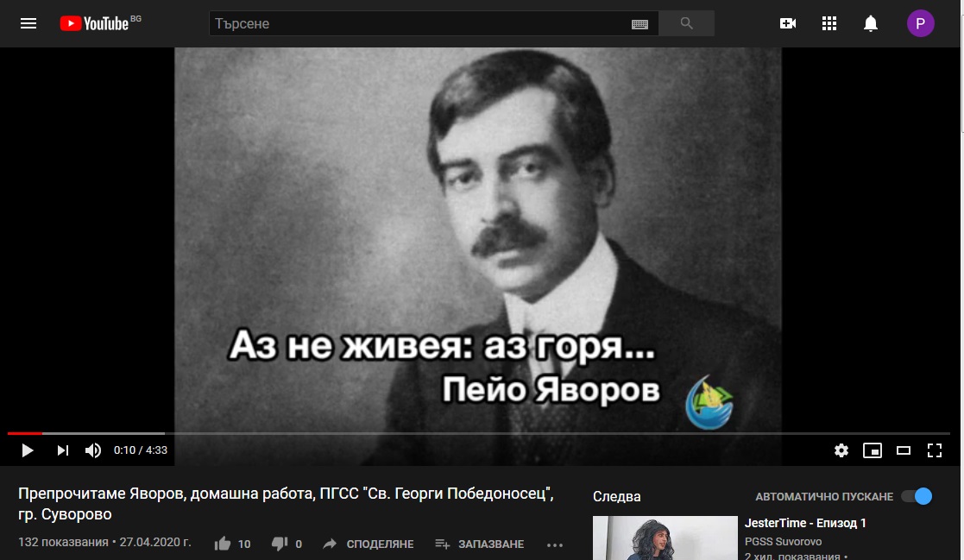Toggle the autoplay switch off
This screenshot has height=560, width=964.
[x=917, y=496]
